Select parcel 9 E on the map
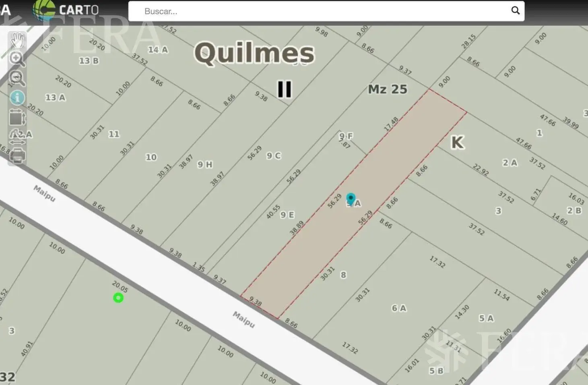Screen dimensions: 588x385 287,215
